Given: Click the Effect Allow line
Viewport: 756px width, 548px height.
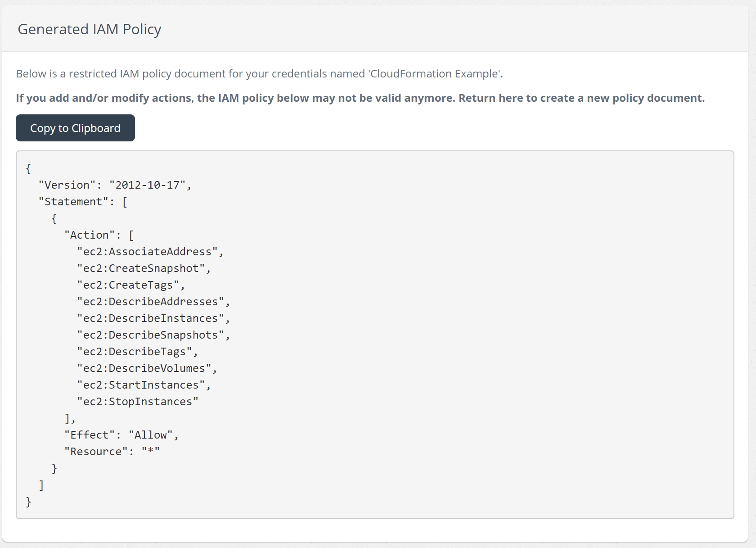Looking at the screenshot, I should tap(121, 435).
